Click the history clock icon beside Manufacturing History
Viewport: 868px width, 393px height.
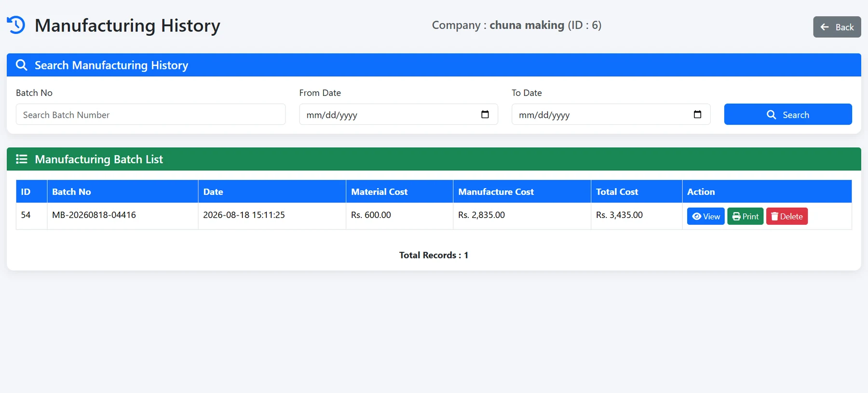click(x=16, y=25)
